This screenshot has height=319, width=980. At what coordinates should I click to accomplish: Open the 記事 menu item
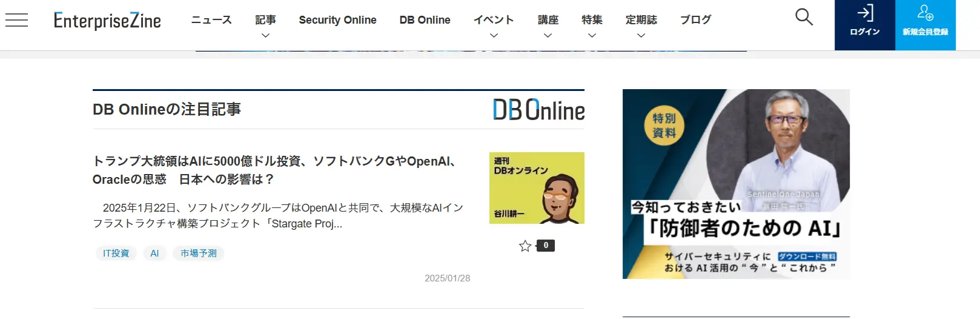pyautogui.click(x=265, y=20)
